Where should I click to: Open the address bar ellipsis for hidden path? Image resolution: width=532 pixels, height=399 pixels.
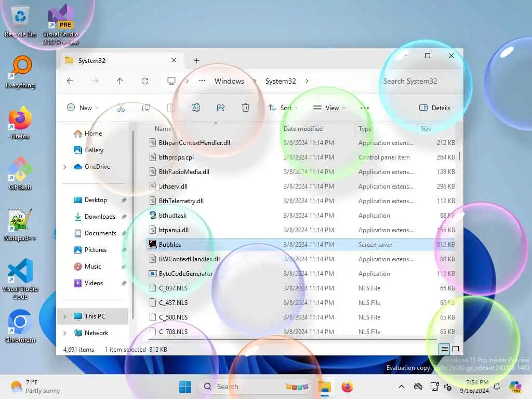pos(202,81)
